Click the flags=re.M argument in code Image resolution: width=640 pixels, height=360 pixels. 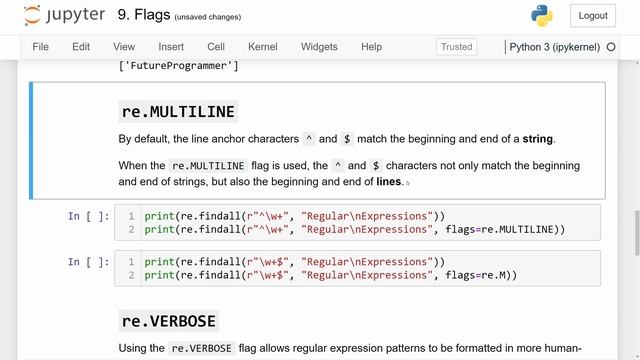(x=475, y=275)
